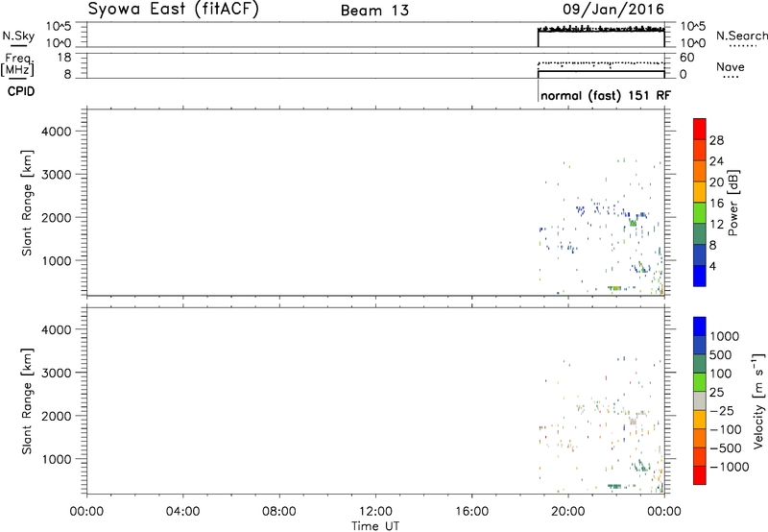Click '4000' tick on the power panel
Image resolution: width=768 pixels, height=532 pixels.
[57, 132]
